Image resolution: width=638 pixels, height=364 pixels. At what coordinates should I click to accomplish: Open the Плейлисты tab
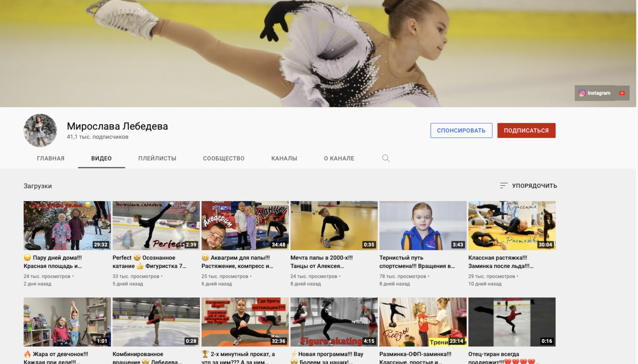157,158
